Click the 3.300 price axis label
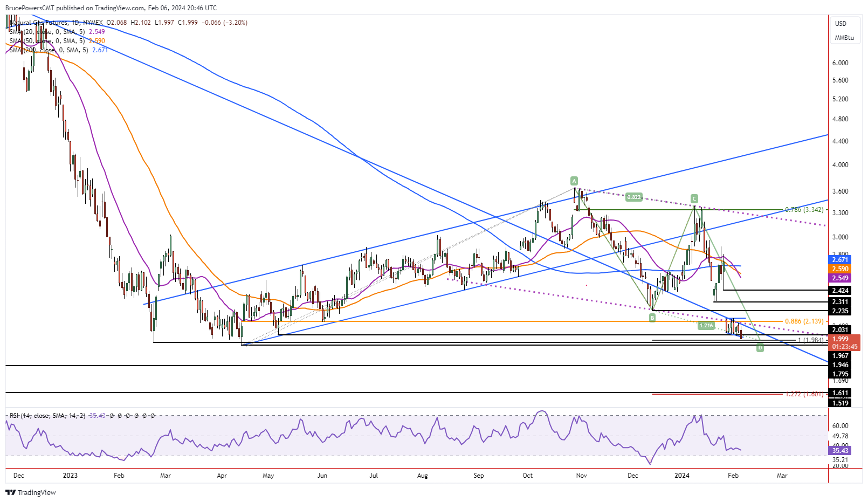Screen dimensions: 868x502 tap(840, 213)
